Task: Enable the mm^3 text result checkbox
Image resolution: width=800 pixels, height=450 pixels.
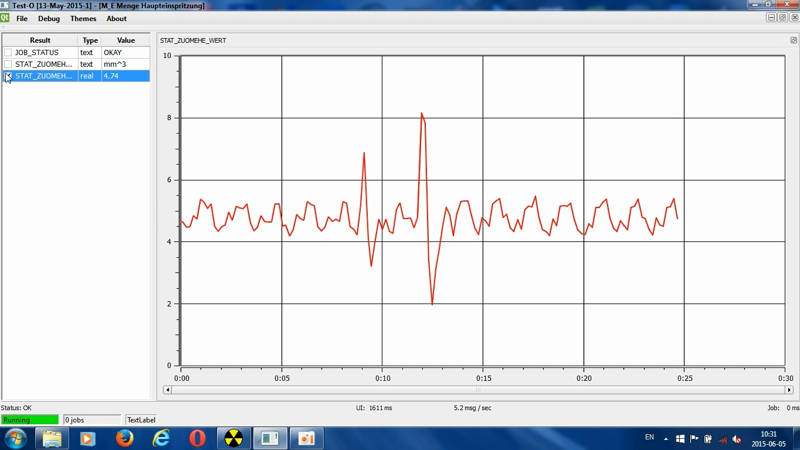Action: click(8, 64)
